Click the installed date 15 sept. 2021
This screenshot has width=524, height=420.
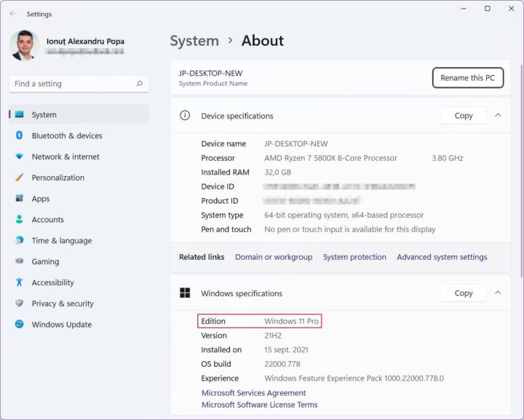286,350
